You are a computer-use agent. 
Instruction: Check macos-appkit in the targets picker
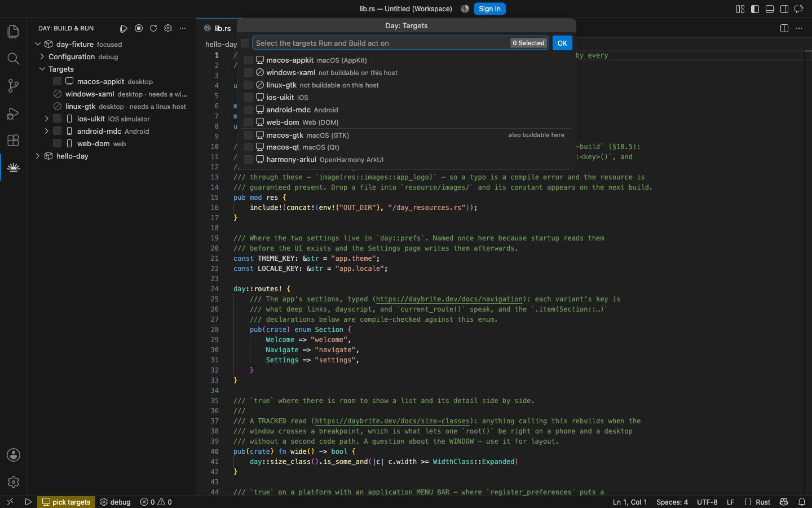248,60
